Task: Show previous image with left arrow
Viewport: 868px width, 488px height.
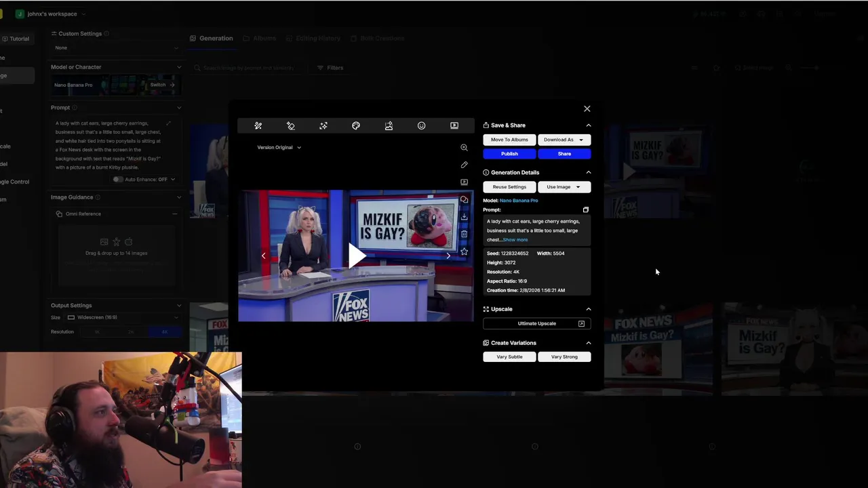Action: point(263,256)
